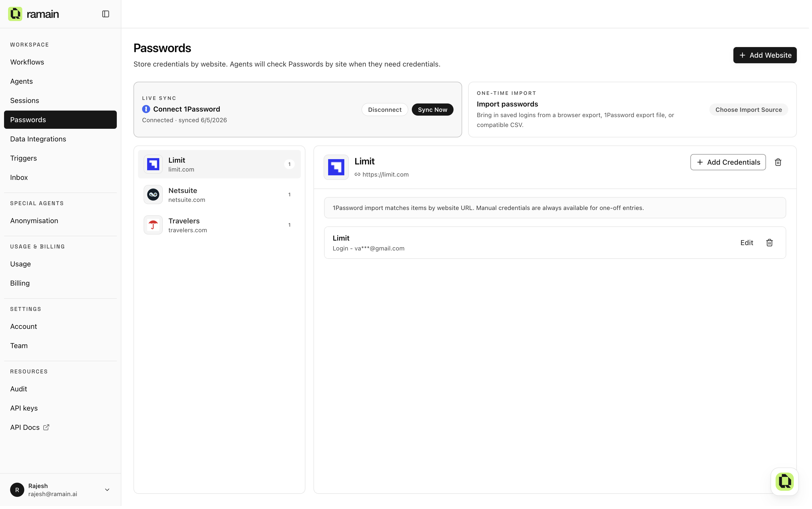This screenshot has width=812, height=509.
Task: Click the credential count badge on Limit row
Action: [289, 164]
